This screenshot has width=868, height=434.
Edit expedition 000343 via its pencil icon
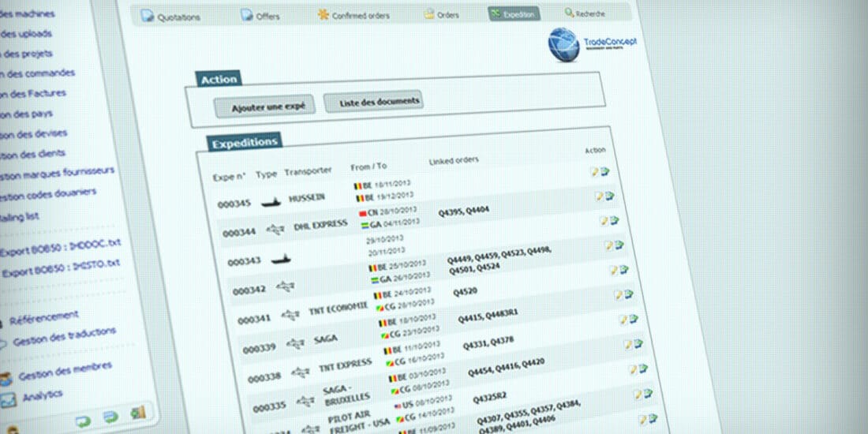coord(604,221)
